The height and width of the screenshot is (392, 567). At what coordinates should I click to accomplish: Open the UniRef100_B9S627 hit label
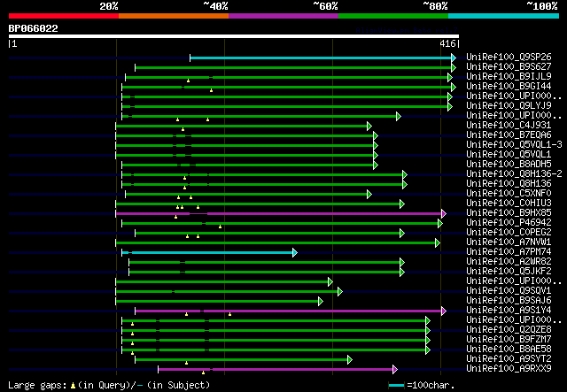pyautogui.click(x=509, y=67)
